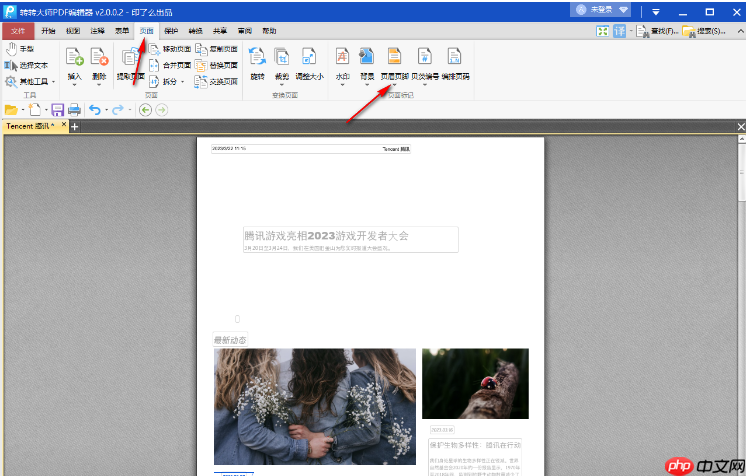This screenshot has height=476, width=746.
Task: Switch to the View (视图) tab
Action: (73, 31)
